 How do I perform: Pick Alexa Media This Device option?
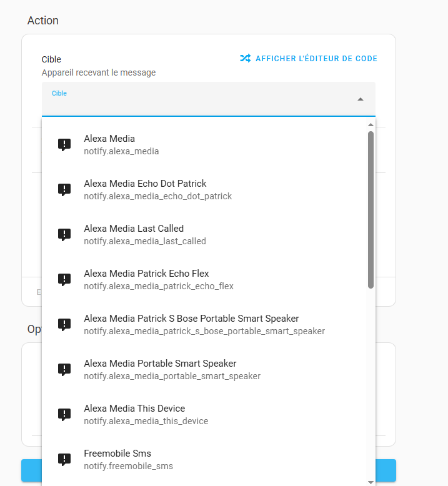pos(204,414)
